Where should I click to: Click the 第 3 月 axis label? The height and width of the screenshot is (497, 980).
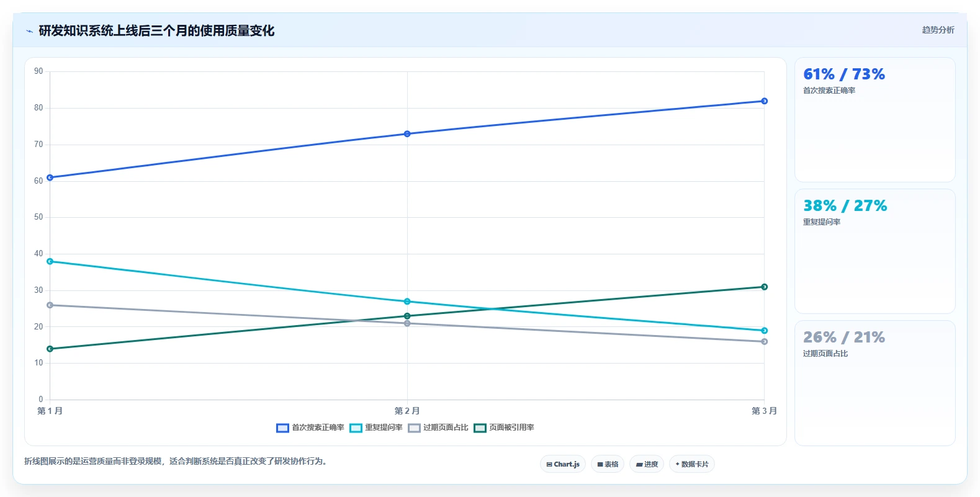[764, 411]
